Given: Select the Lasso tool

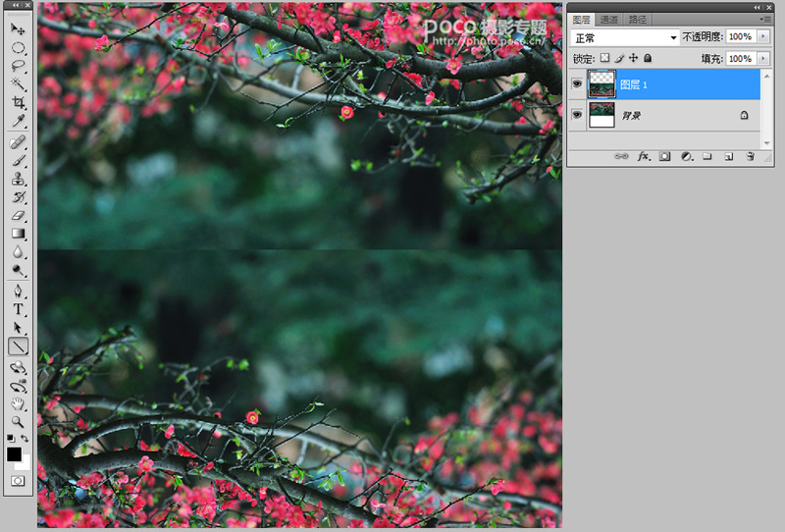Looking at the screenshot, I should (18, 66).
